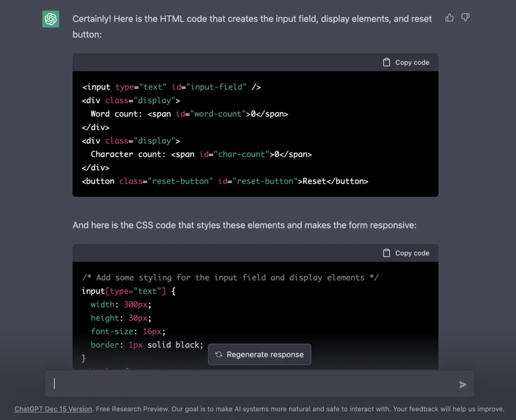This screenshot has width=516, height=420.
Task: Click the circular arrows regenerate icon
Action: point(219,354)
